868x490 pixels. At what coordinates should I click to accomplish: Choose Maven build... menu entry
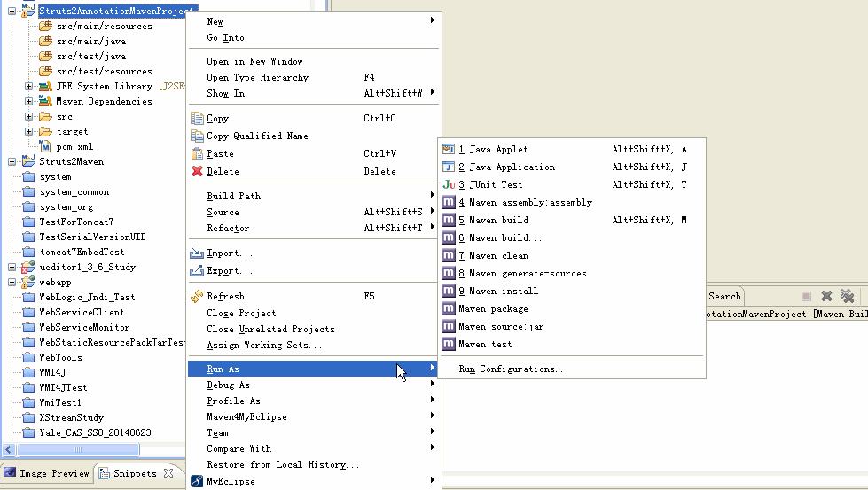[505, 238]
